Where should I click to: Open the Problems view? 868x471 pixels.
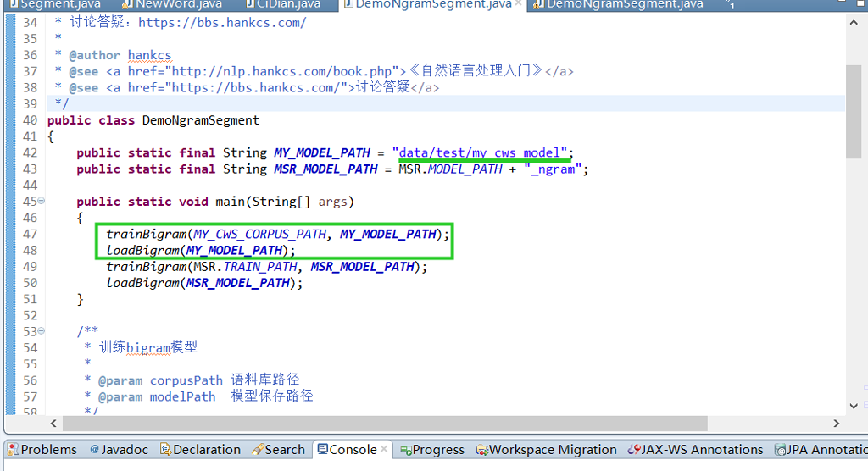(x=48, y=450)
